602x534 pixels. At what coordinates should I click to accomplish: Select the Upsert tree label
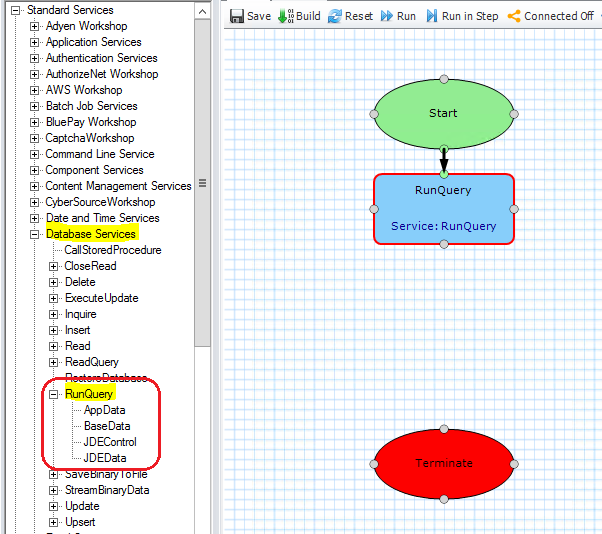tap(80, 522)
